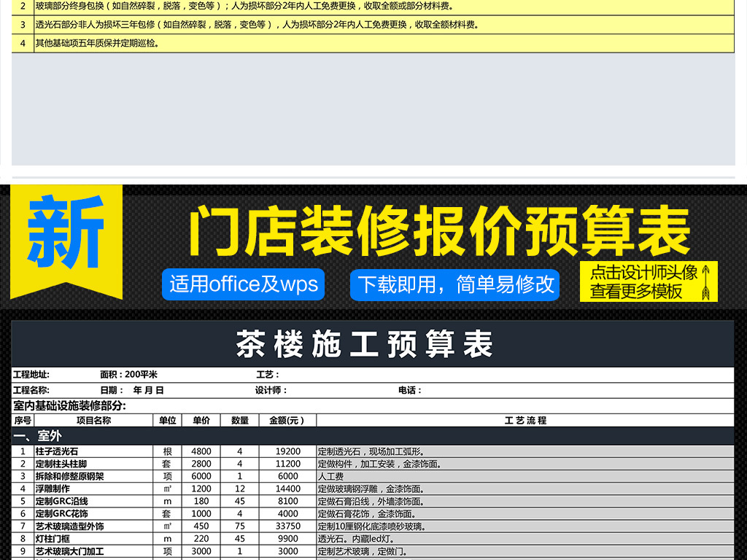
Task: Select the 序号 column header
Action: point(23,421)
